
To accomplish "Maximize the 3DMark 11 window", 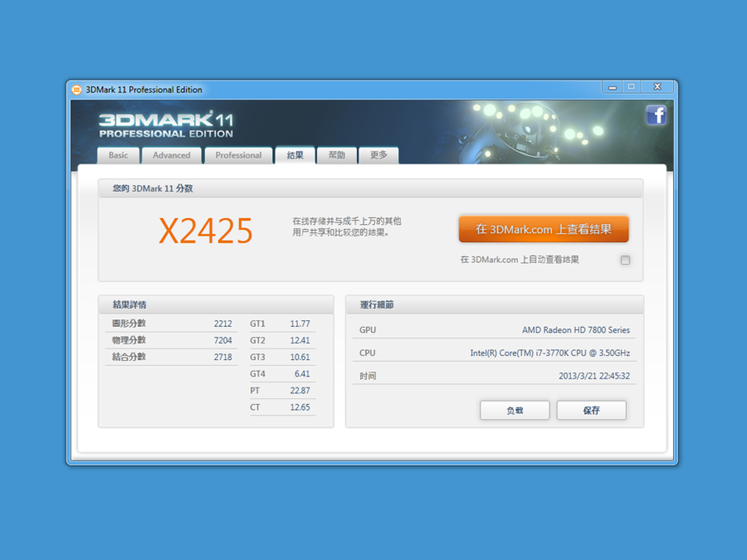I will click(x=631, y=87).
